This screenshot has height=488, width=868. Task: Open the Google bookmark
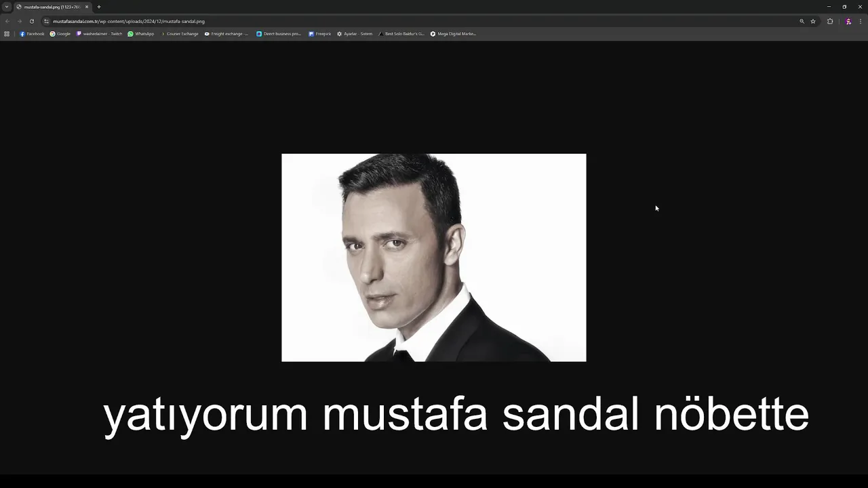point(60,34)
